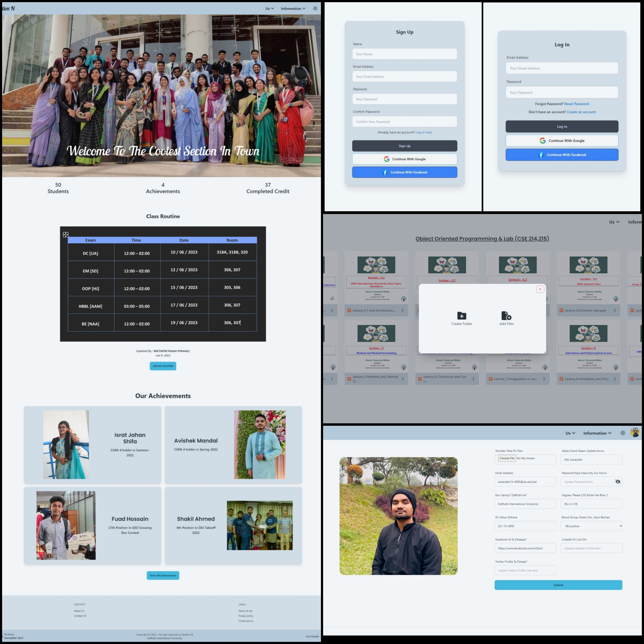Open options menu for Lecture_3.1-Java Introduction file
This screenshot has height=644, width=644.
[x=403, y=310]
